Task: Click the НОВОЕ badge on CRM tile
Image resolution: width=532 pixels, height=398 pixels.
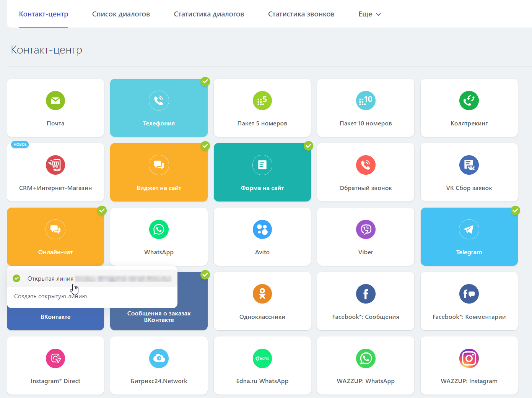Action: click(20, 145)
